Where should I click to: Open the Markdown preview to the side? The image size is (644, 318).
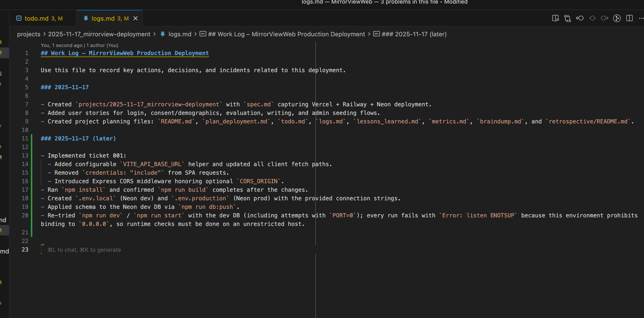coord(555,18)
